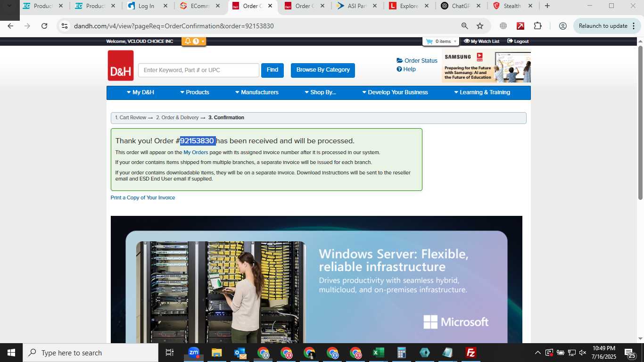The image size is (644, 362).
Task: Open Excel from the taskbar
Action: click(x=378, y=353)
